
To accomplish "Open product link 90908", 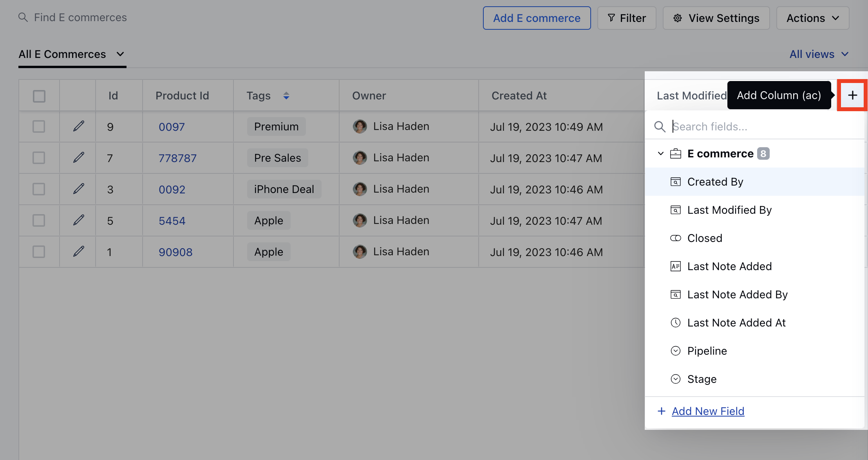I will 175,252.
